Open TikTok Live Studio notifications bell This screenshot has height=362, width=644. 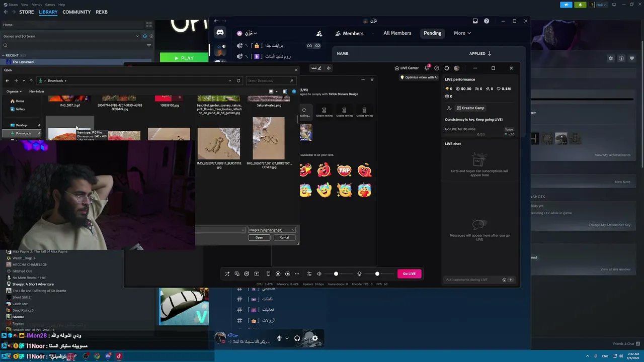click(427, 68)
